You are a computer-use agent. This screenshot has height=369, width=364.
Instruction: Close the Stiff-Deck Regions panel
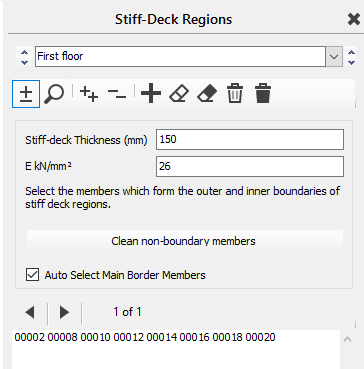click(x=354, y=20)
